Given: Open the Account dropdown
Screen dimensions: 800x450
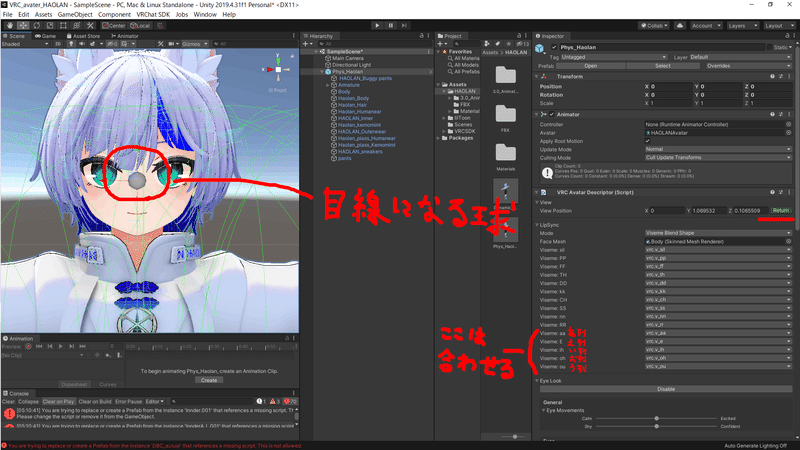Looking at the screenshot, I should pos(706,26).
